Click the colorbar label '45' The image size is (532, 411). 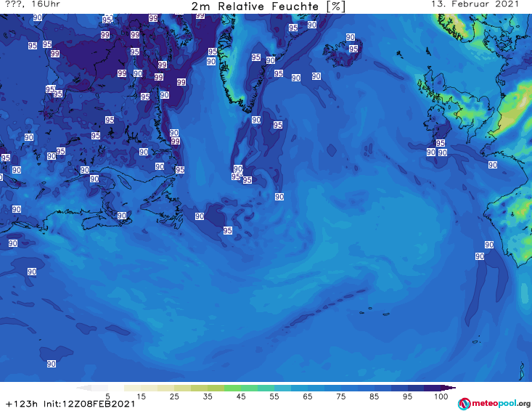point(241,396)
